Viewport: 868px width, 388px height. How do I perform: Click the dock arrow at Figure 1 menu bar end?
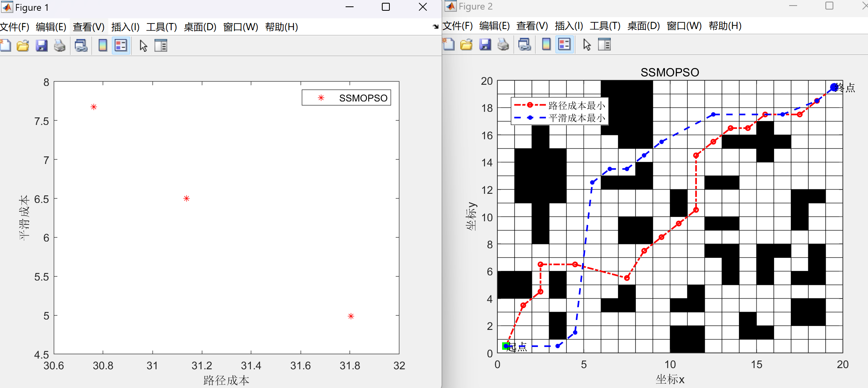436,27
